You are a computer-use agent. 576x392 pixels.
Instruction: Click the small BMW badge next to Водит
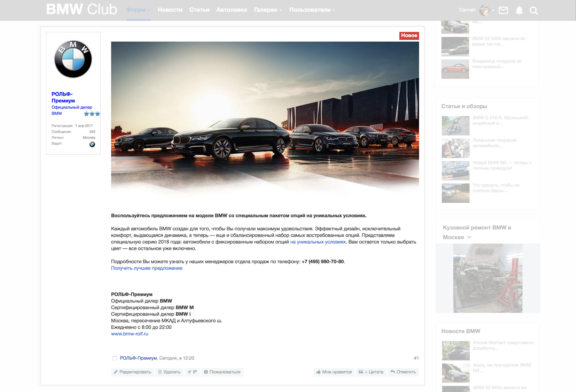pyautogui.click(x=92, y=144)
